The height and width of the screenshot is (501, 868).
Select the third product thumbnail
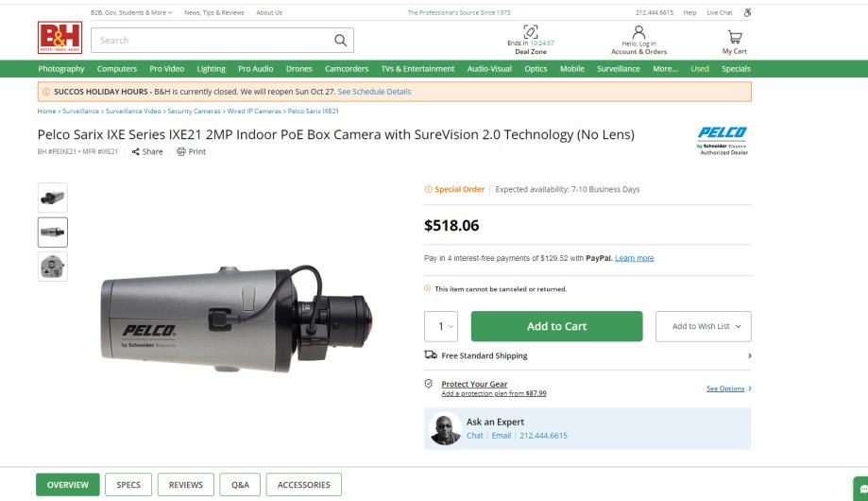pos(53,266)
